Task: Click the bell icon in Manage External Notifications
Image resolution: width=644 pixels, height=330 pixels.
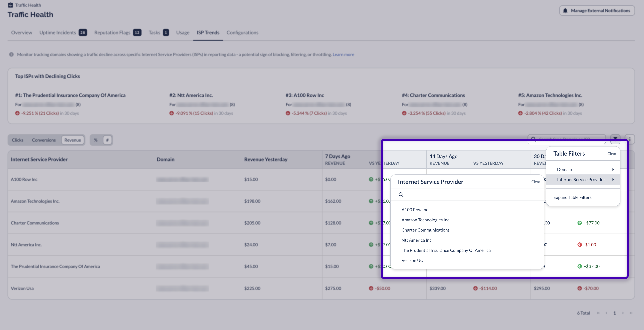Action: [x=565, y=11]
